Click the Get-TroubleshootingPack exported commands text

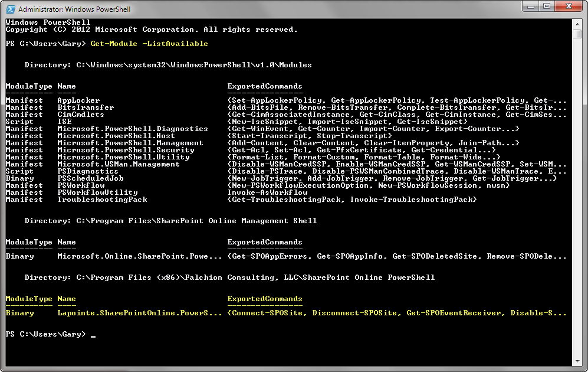coord(352,200)
